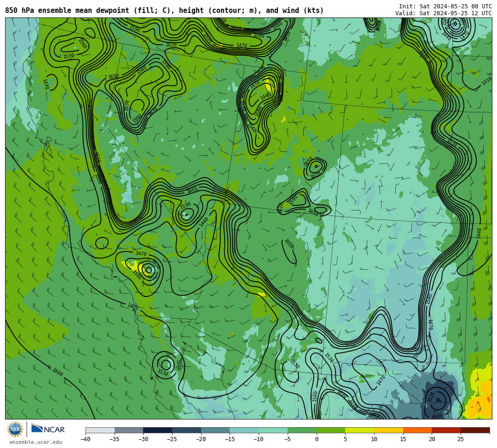Image resolution: width=497 pixels, height=448 pixels.
Task: Pick the dark brown above-25 colorbar segment
Action: [475, 430]
